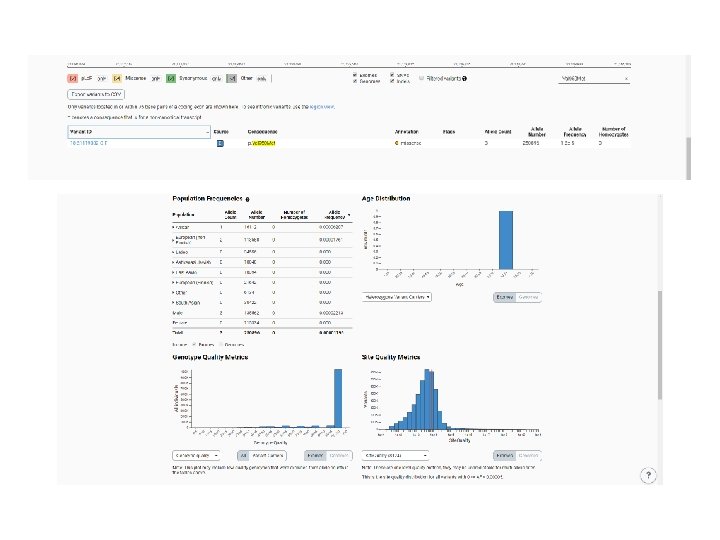The image size is (720, 540).
Task: Toggle the green Synonymous category icon
Action: [x=171, y=79]
